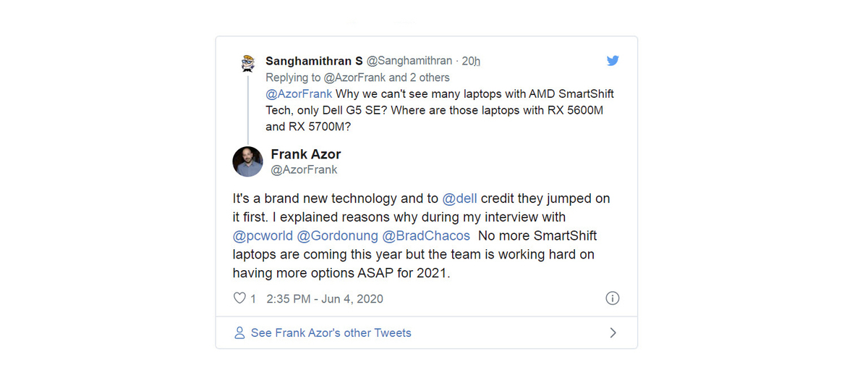Screen dimensions: 868x386
Task: Open the tweet info circle icon
Action: click(612, 298)
